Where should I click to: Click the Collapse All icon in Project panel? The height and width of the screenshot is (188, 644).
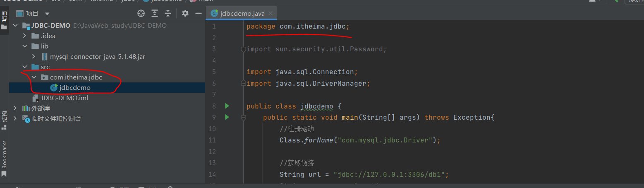168,14
